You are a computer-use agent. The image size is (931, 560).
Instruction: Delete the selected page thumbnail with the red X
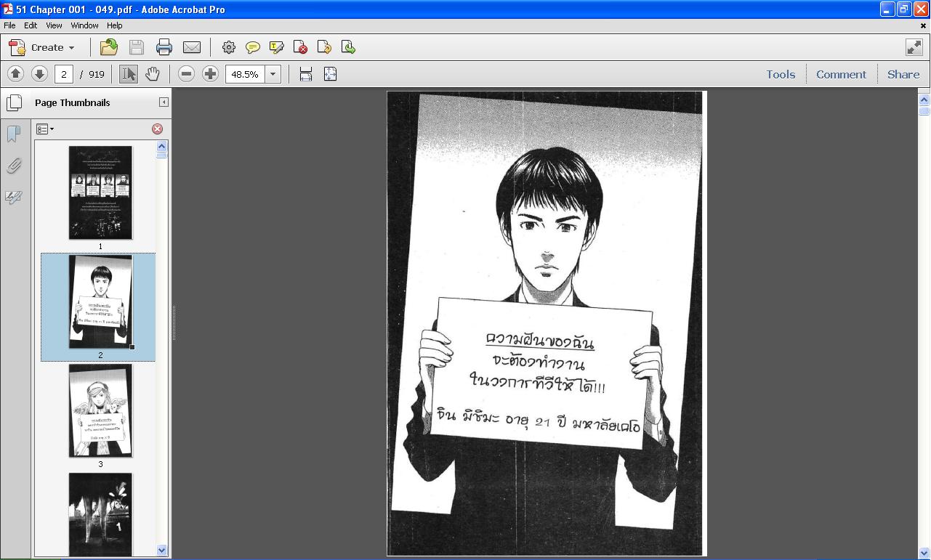click(x=157, y=129)
